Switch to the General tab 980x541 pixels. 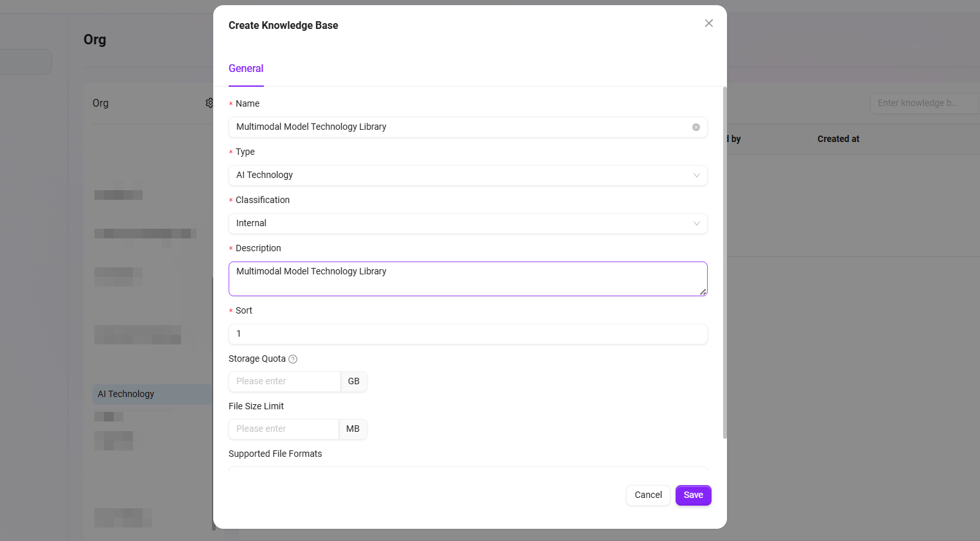click(x=246, y=69)
